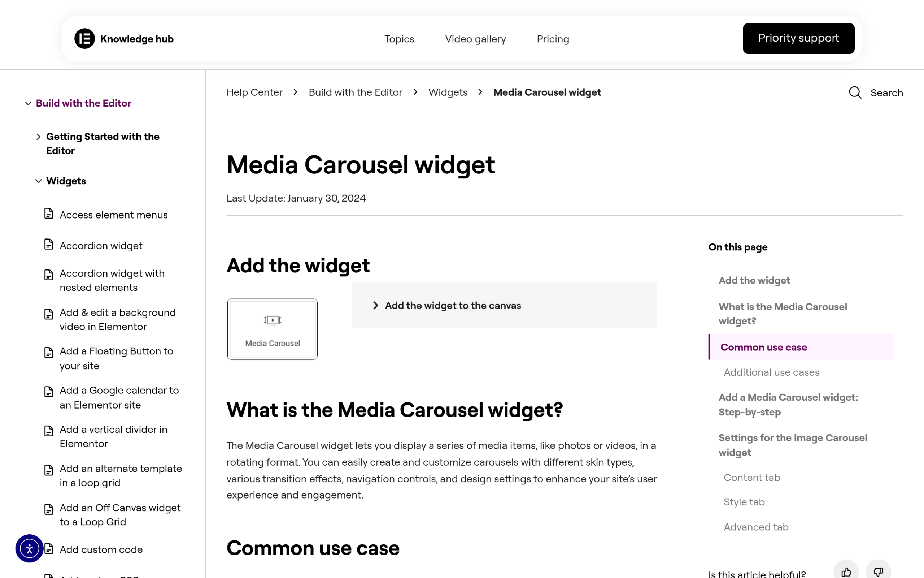Open Add an Off Canvas widget to a Loop Grid
This screenshot has width=924, height=578.
tap(120, 515)
